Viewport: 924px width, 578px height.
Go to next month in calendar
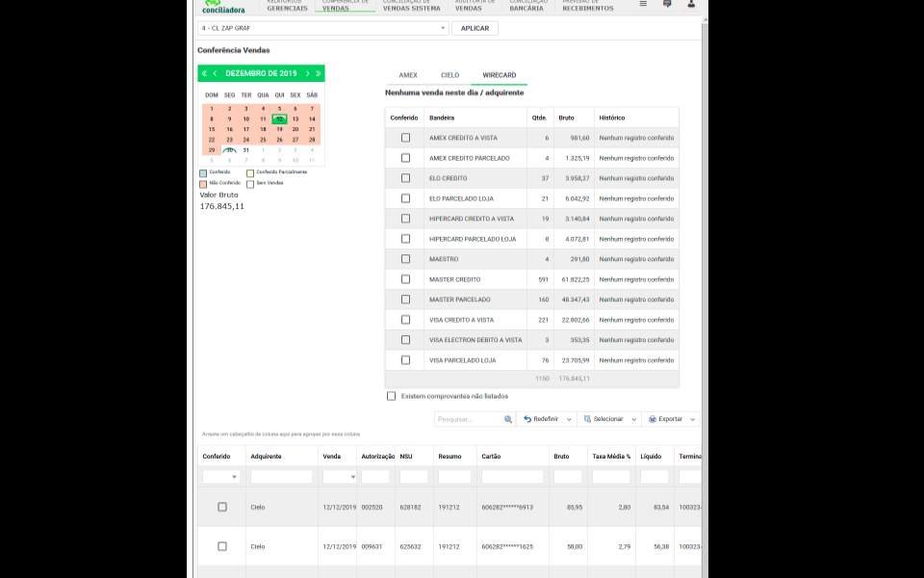coord(307,74)
